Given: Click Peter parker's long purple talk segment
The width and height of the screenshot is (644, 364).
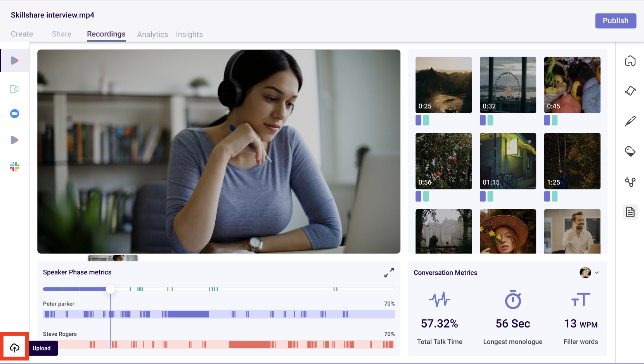Looking at the screenshot, I should pos(188,314).
